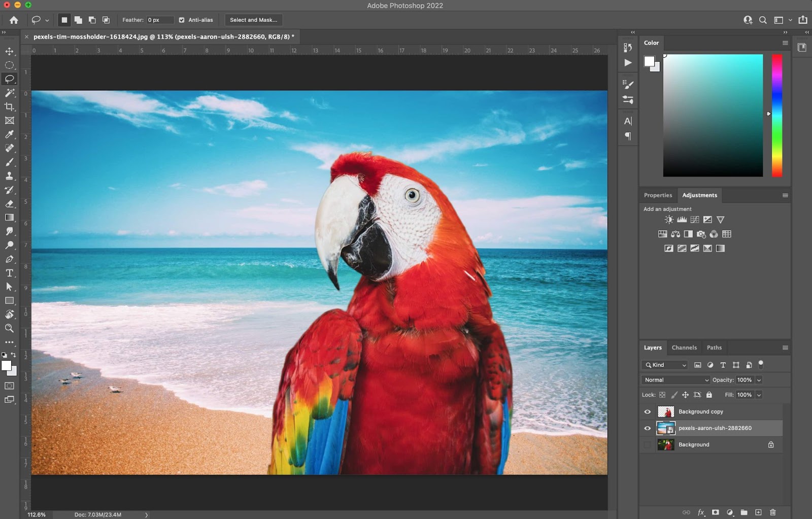Add a Brightness/Contrast adjustment
Screen dimensions: 812x519
pyautogui.click(x=669, y=220)
